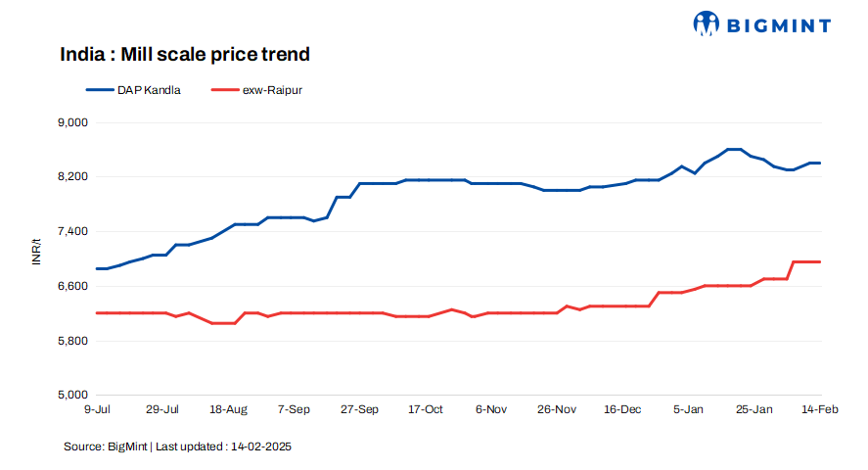This screenshot has height=470, width=868.
Task: Select the 17-Oct x-axis date label
Action: (426, 409)
